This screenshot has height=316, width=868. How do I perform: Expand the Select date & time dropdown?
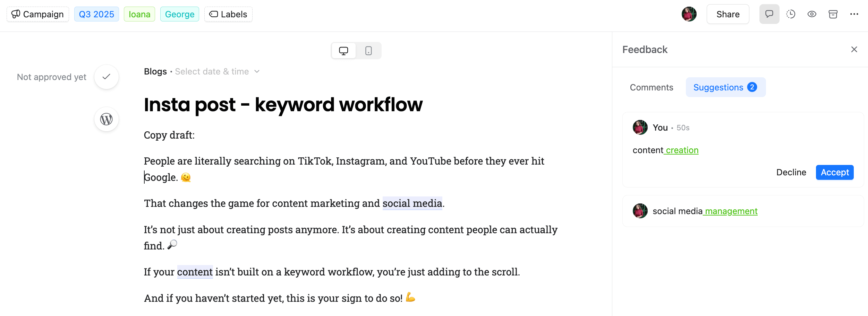(217, 72)
